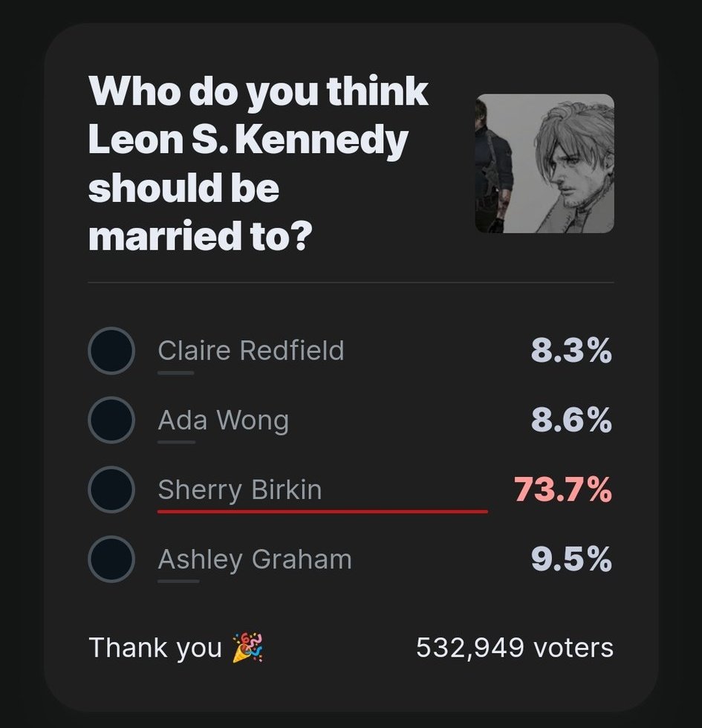702x728 pixels.
Task: Click the red Sherry Birkin result bar
Action: click(x=322, y=512)
